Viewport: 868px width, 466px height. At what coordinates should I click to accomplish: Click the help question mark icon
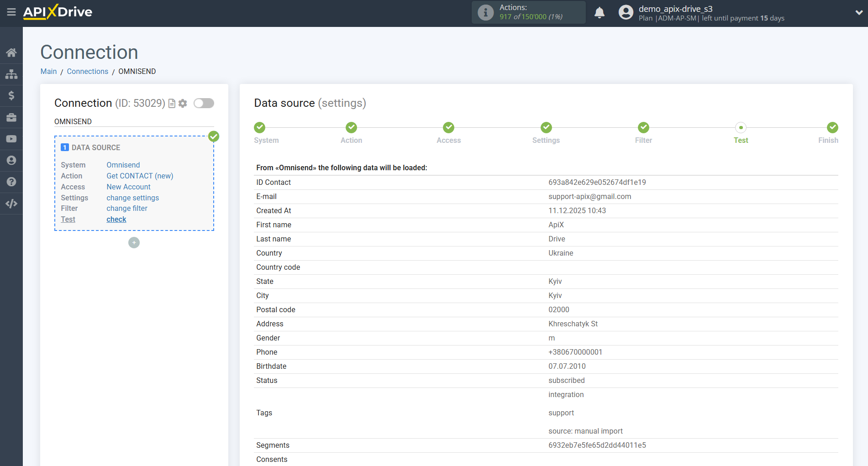pyautogui.click(x=11, y=182)
